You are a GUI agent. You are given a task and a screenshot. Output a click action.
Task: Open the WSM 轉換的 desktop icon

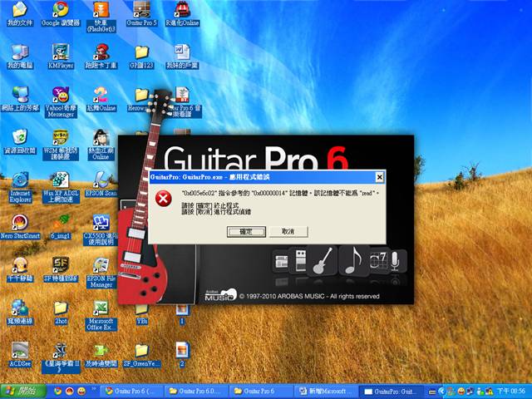61,145
